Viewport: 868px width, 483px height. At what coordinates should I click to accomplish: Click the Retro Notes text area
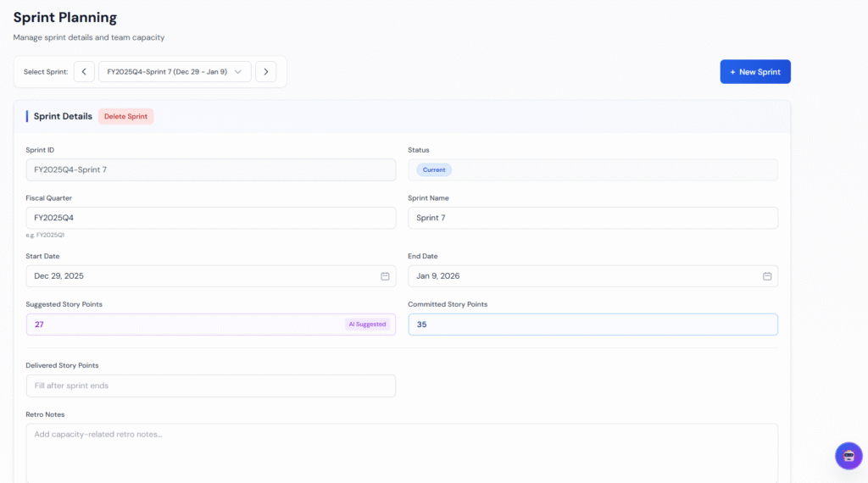(402, 453)
